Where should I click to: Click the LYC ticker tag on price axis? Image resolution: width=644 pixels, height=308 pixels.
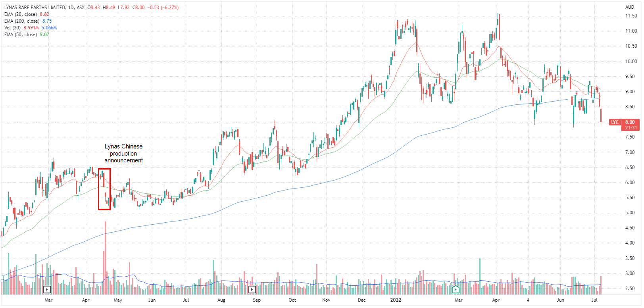(x=615, y=122)
